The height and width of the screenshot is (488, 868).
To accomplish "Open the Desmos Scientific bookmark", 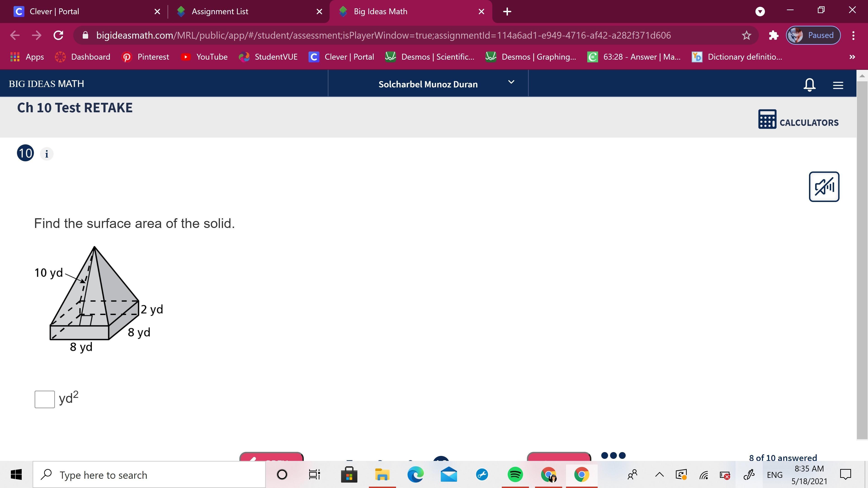I will click(430, 57).
